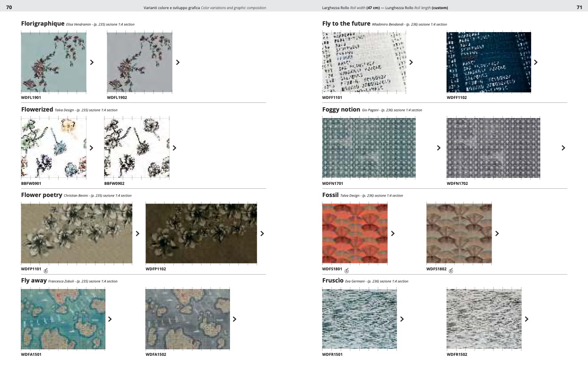Click the round symbol beside code WDFP1101
This screenshot has height=381, width=588.
46,270
